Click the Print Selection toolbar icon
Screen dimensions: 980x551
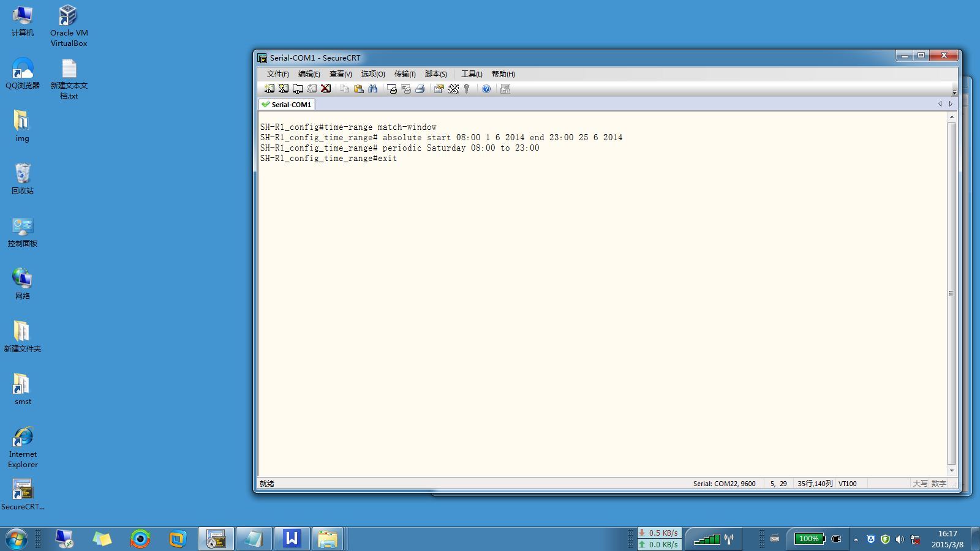(x=405, y=89)
